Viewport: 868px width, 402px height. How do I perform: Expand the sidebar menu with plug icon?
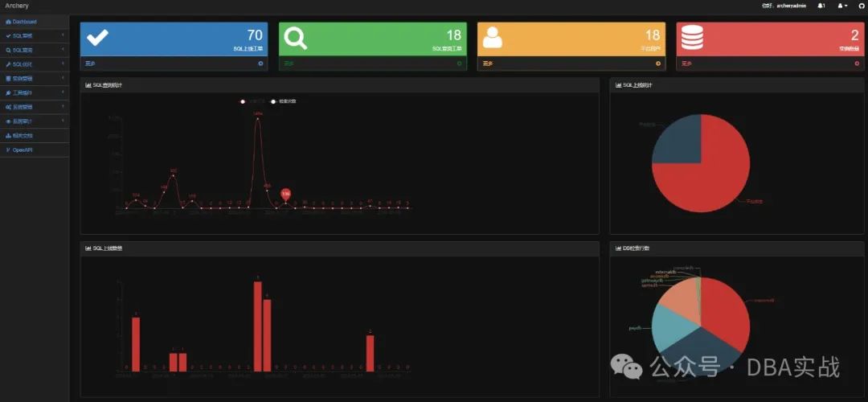coord(35,92)
